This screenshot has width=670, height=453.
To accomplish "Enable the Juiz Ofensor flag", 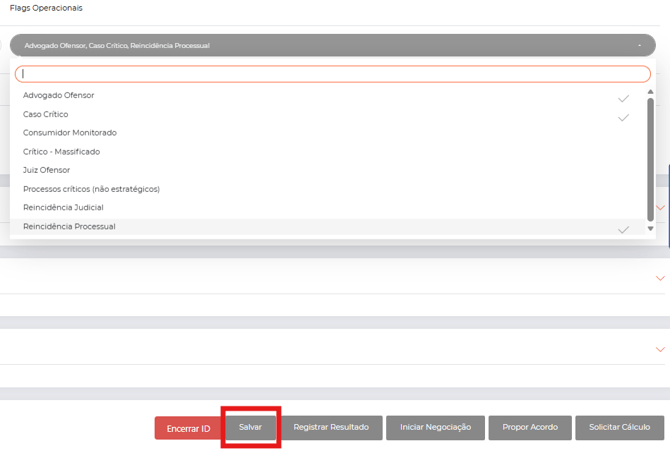I will 47,170.
